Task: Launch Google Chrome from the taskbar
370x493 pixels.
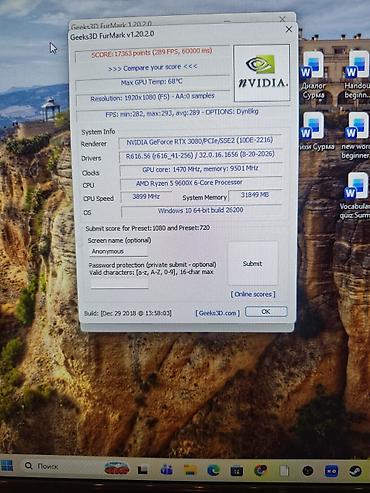Action: coord(261,470)
